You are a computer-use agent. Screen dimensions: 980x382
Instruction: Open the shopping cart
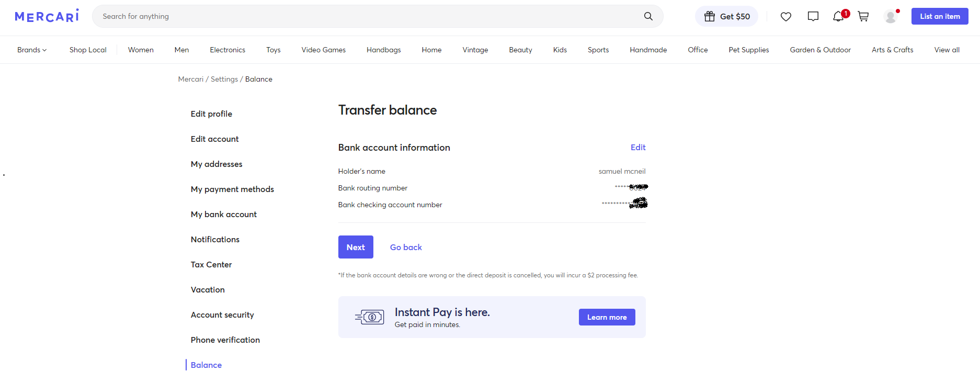[x=863, y=17]
